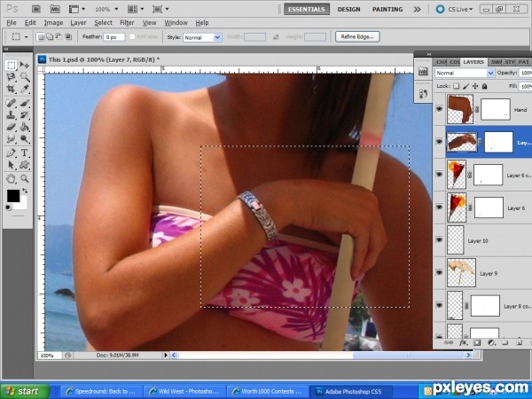Switch to the Swatches (SWA) panel tab
Screen dimensions: 532x399
(496, 62)
